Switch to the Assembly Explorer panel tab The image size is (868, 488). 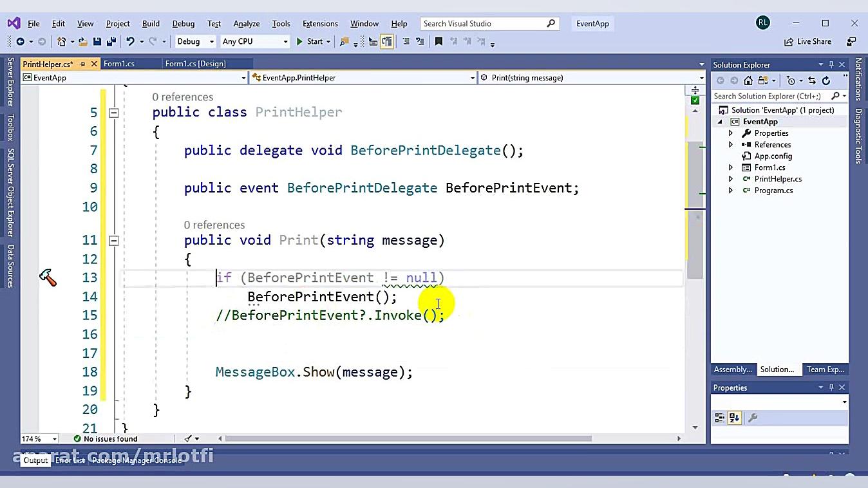pos(733,370)
